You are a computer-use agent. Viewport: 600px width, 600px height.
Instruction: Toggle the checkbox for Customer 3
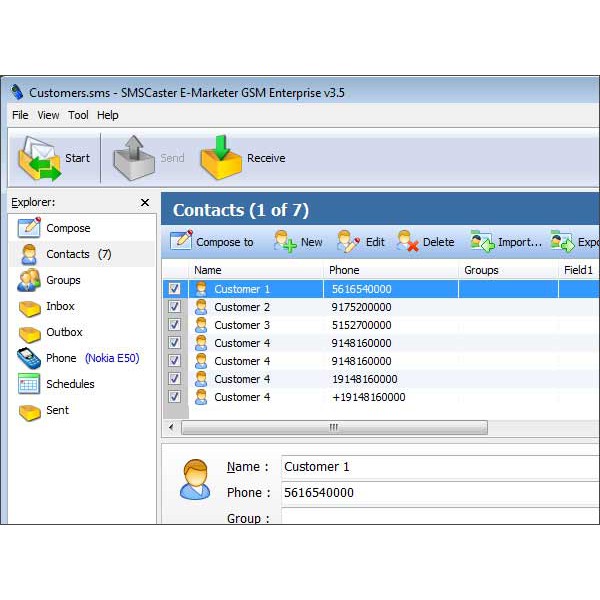click(x=175, y=325)
